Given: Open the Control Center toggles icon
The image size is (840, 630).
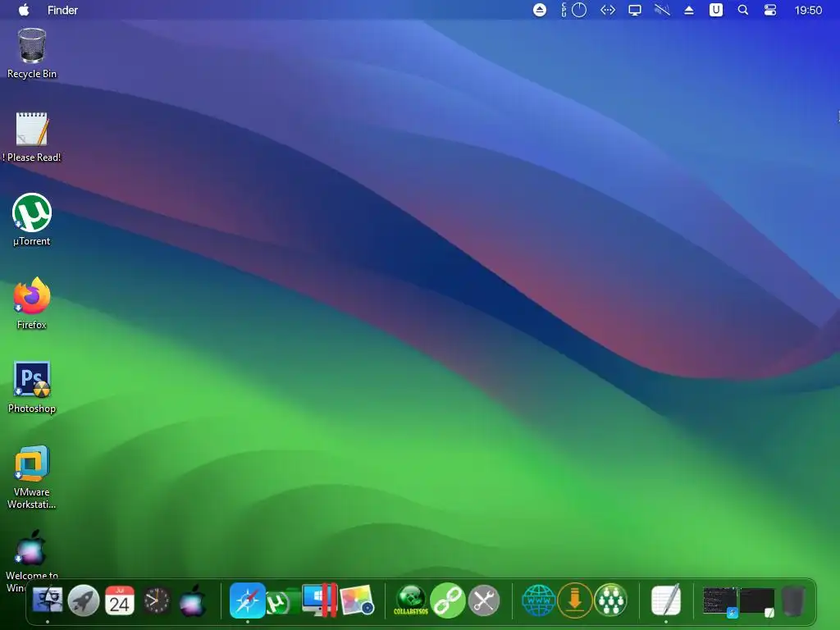Looking at the screenshot, I should pos(769,10).
